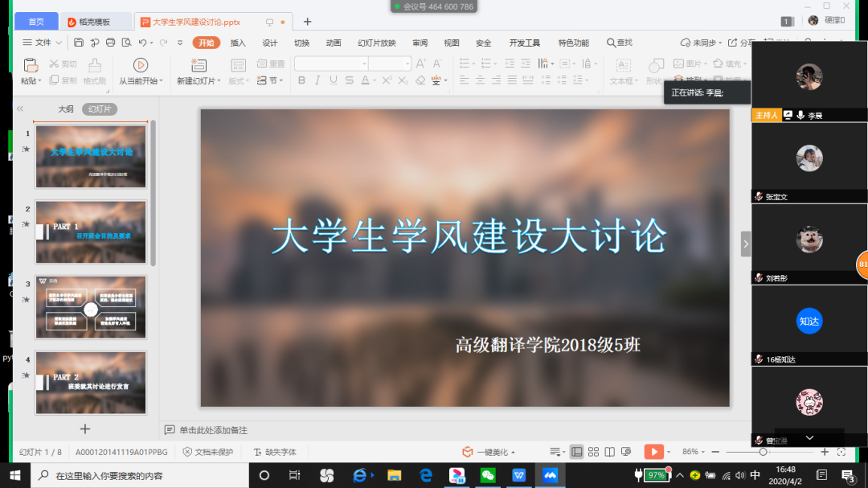Select slide 2 thumbnail in the panel

coord(91,233)
